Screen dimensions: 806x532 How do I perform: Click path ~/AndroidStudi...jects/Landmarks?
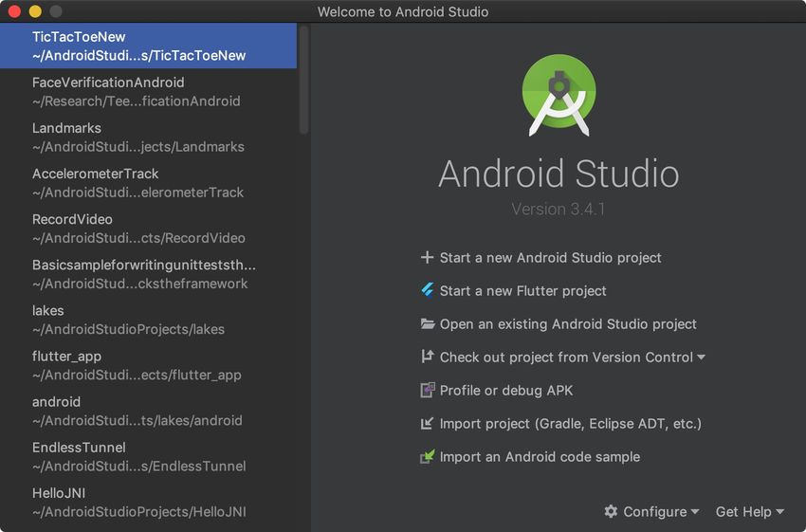tap(138, 146)
